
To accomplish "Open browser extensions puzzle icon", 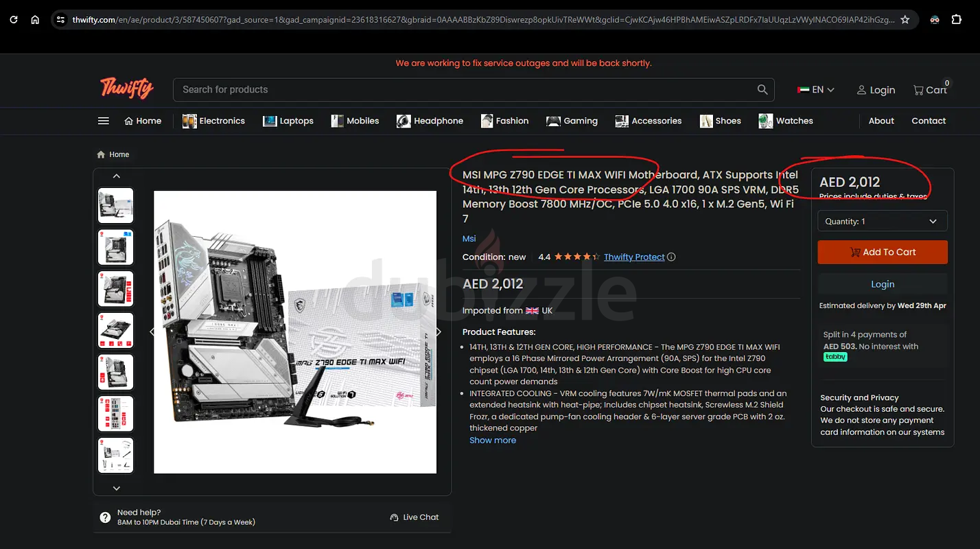I will (957, 20).
